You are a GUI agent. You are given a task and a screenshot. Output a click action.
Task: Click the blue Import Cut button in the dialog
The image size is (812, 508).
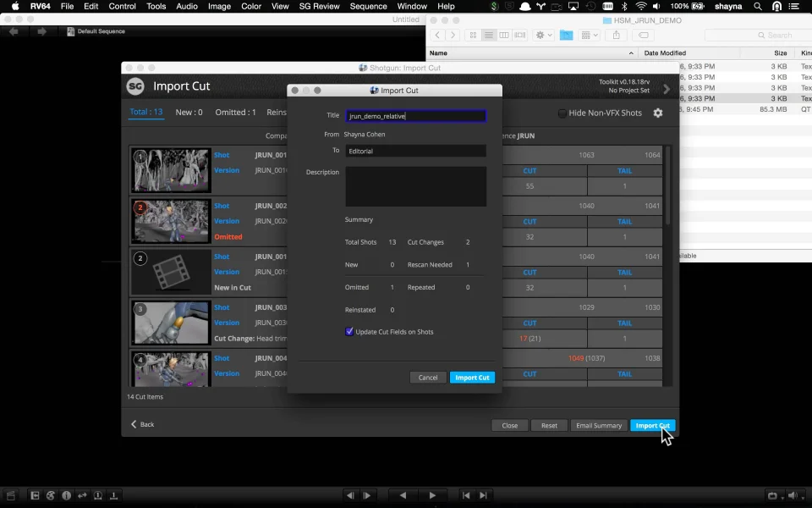pyautogui.click(x=472, y=378)
